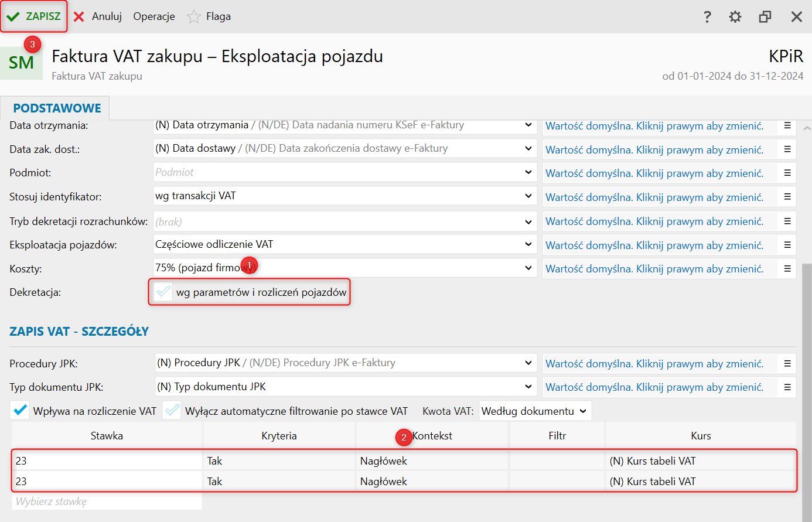The height and width of the screenshot is (522, 812).
Task: Open the Operacje menu
Action: point(154,16)
